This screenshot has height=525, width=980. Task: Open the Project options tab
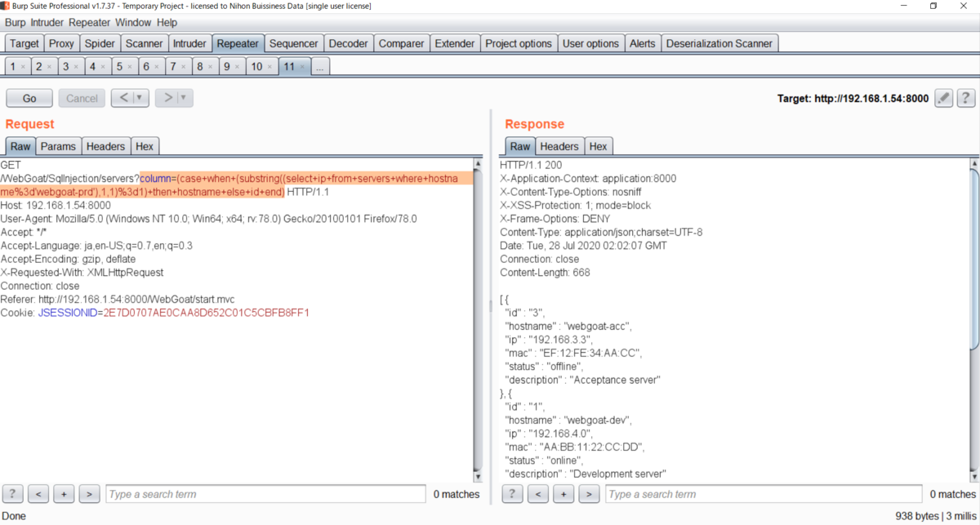519,43
